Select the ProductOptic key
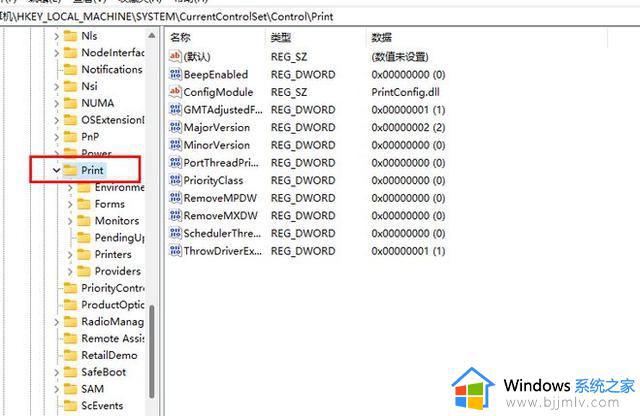640x416 pixels. pyautogui.click(x=113, y=305)
